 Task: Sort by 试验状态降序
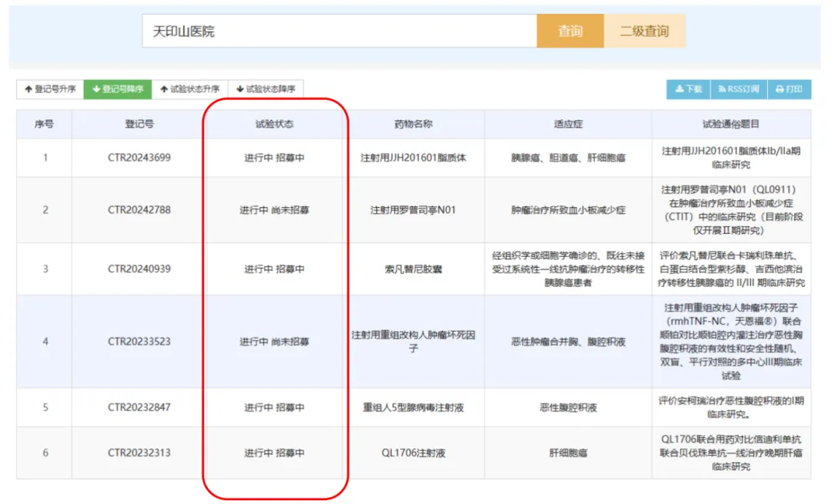tap(265, 89)
